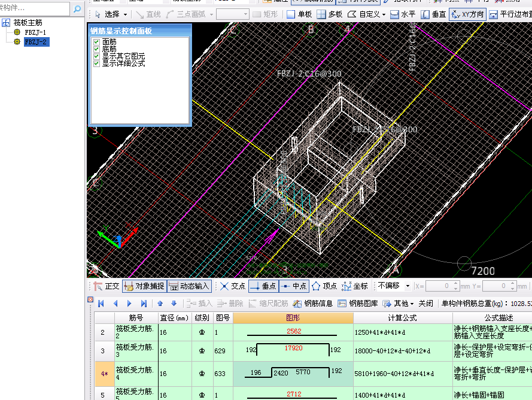
Task: Choose the 直线 line drawing tool
Action: [x=148, y=14]
